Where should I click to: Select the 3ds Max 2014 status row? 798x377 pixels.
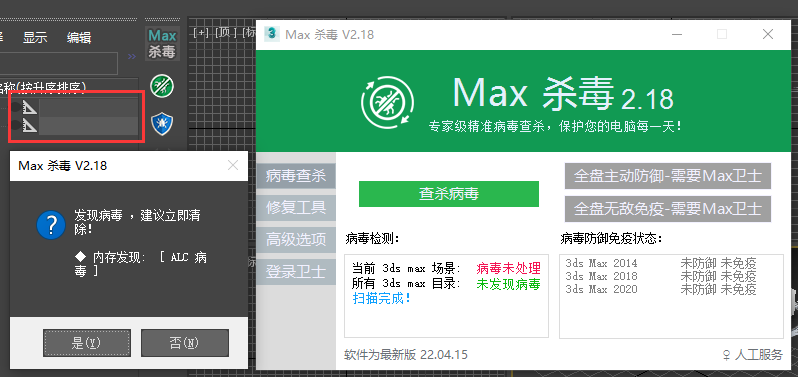pyautogui.click(x=661, y=263)
